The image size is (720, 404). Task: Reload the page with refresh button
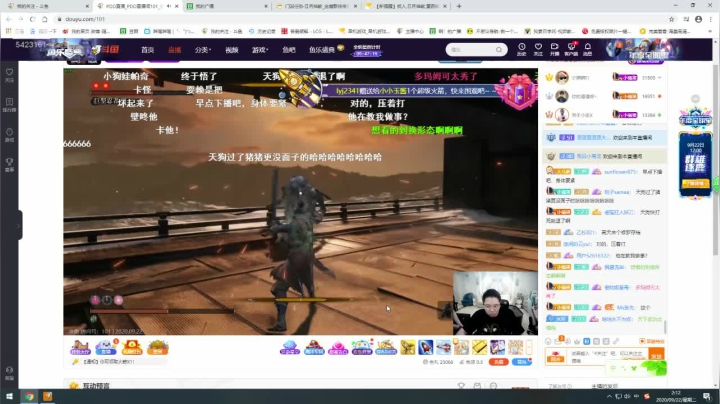click(32, 19)
